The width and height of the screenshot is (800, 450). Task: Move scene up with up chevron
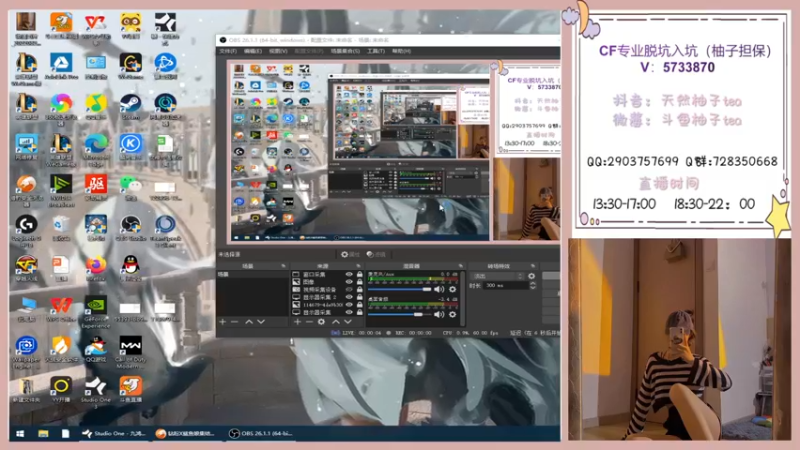[x=249, y=322]
